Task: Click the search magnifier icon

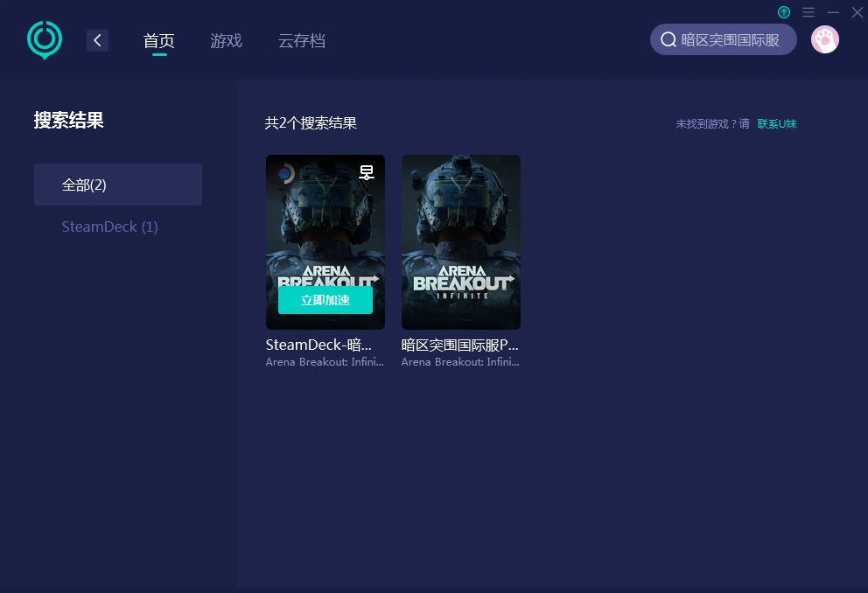Action: pyautogui.click(x=668, y=40)
